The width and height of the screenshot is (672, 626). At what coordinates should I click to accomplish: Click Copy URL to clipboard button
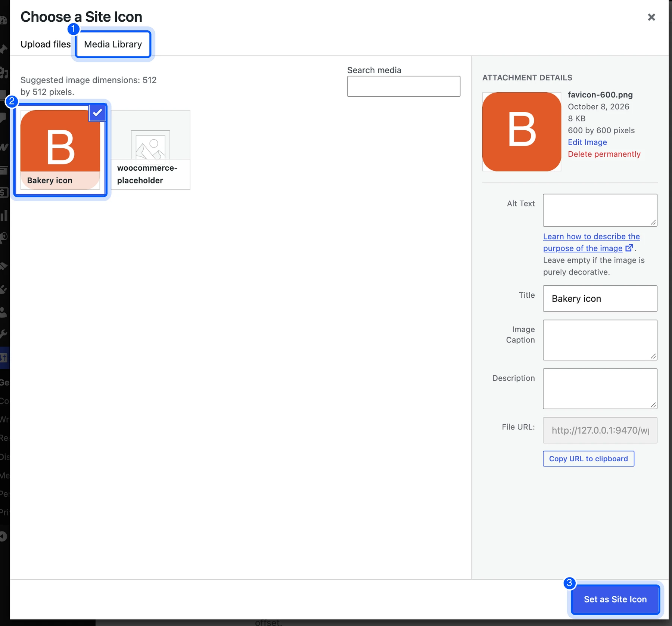(x=588, y=459)
